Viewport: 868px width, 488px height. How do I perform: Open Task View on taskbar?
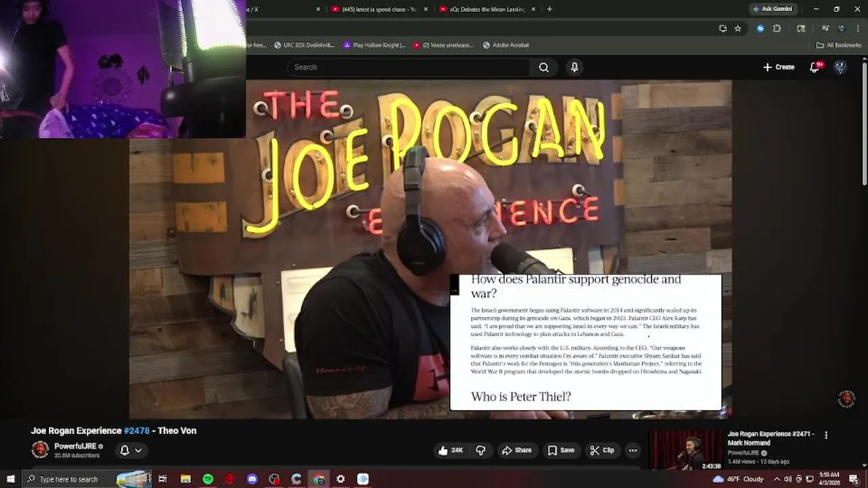[x=163, y=479]
